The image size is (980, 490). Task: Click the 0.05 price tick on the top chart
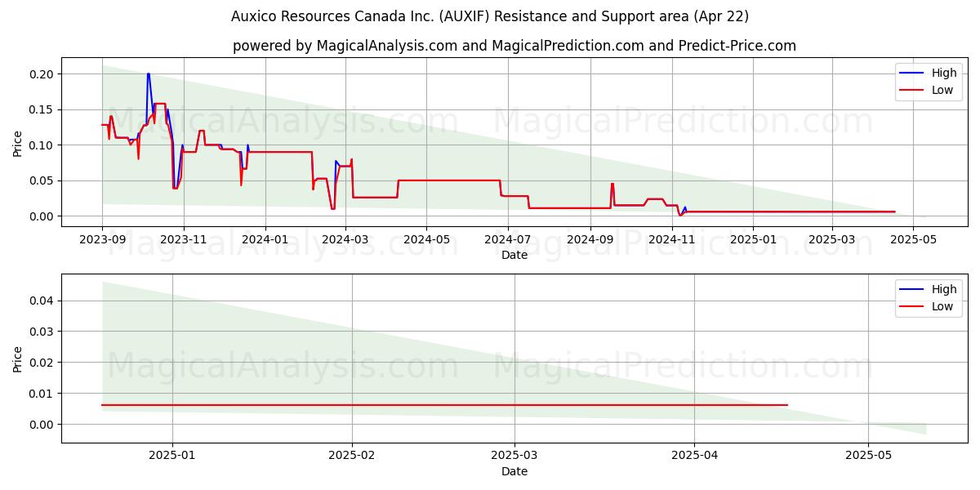point(42,180)
